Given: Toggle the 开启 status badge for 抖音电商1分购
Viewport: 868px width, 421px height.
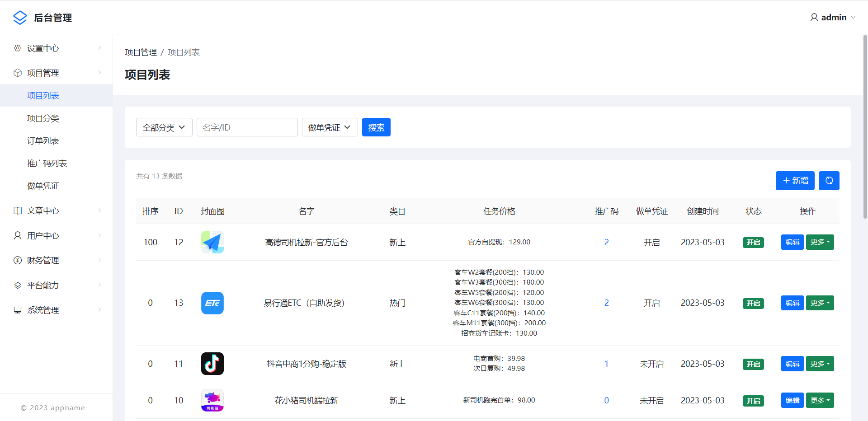Looking at the screenshot, I should pos(753,365).
